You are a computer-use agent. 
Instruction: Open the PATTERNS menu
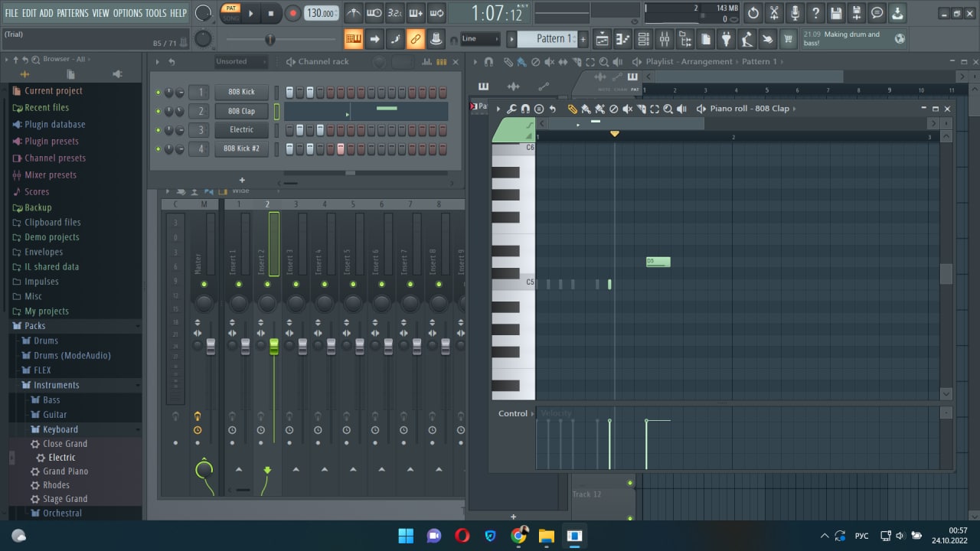point(73,13)
